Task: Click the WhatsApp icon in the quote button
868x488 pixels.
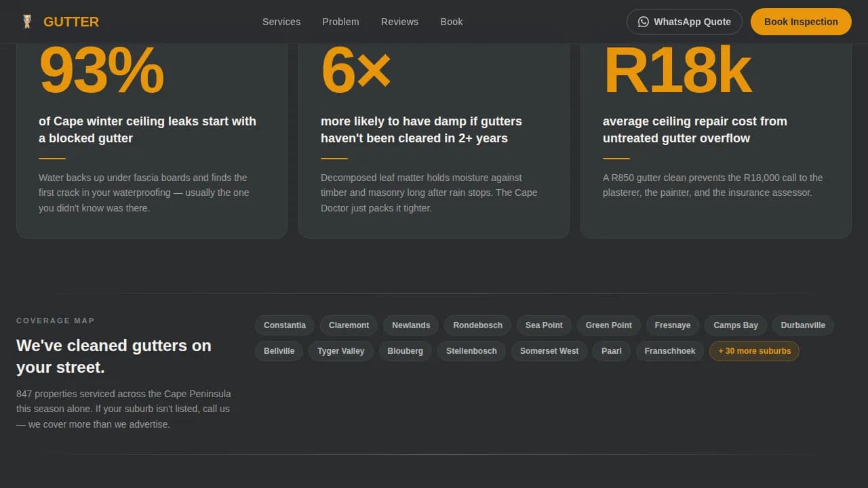Action: pyautogui.click(x=643, y=21)
